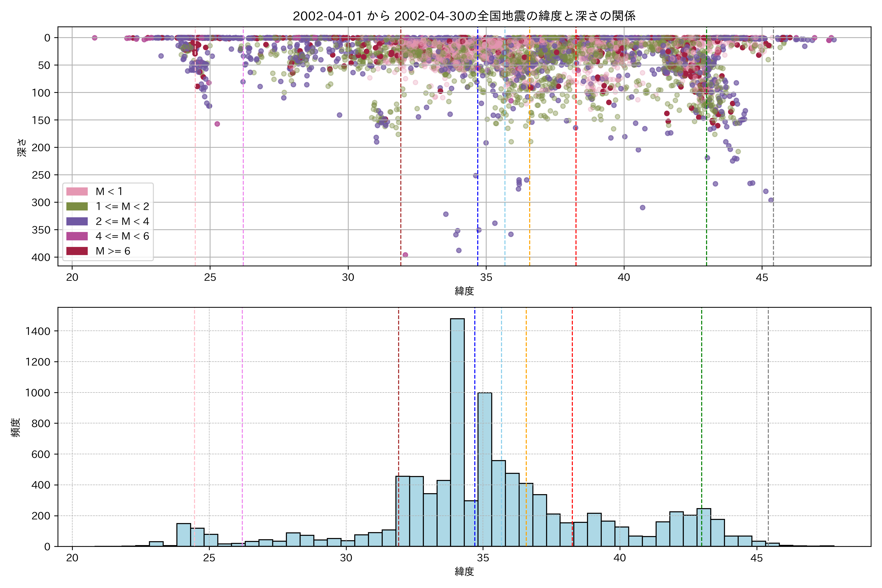Click the leftmost scatter point near latitude 21
This screenshot has height=588, width=882.
(95, 38)
